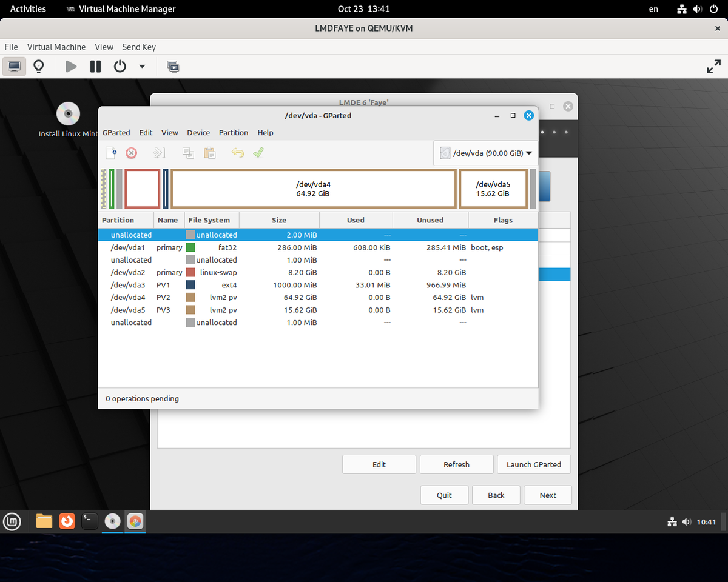Click the Copy partition toolbar icon

[188, 153]
